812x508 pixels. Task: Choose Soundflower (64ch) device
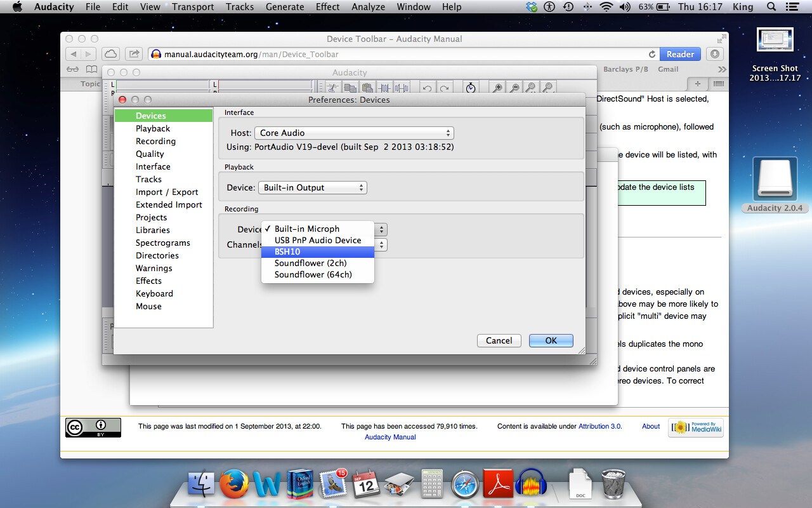click(318, 274)
